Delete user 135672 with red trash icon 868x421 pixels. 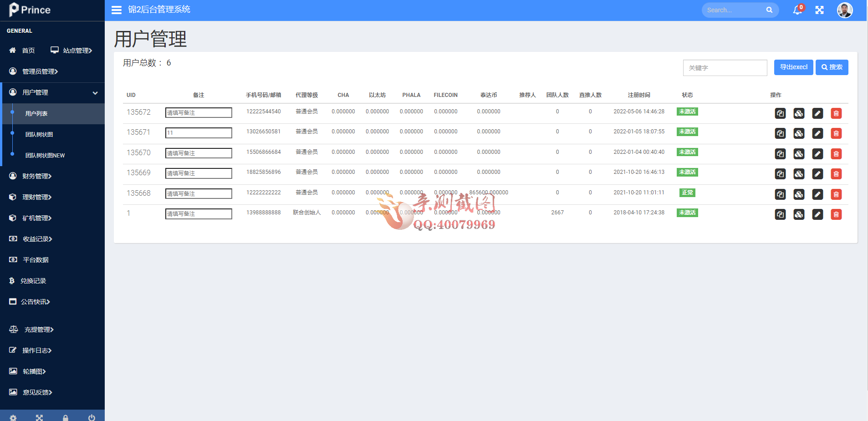pos(836,113)
